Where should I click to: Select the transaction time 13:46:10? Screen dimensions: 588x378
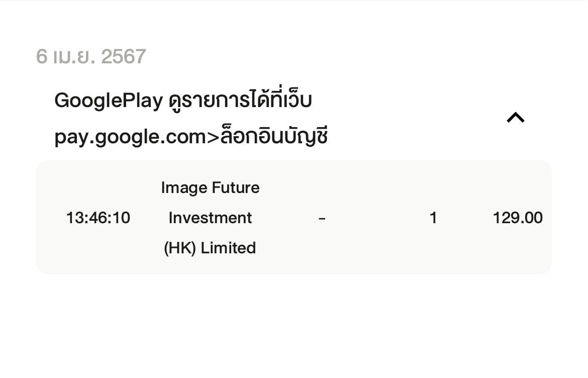(98, 218)
